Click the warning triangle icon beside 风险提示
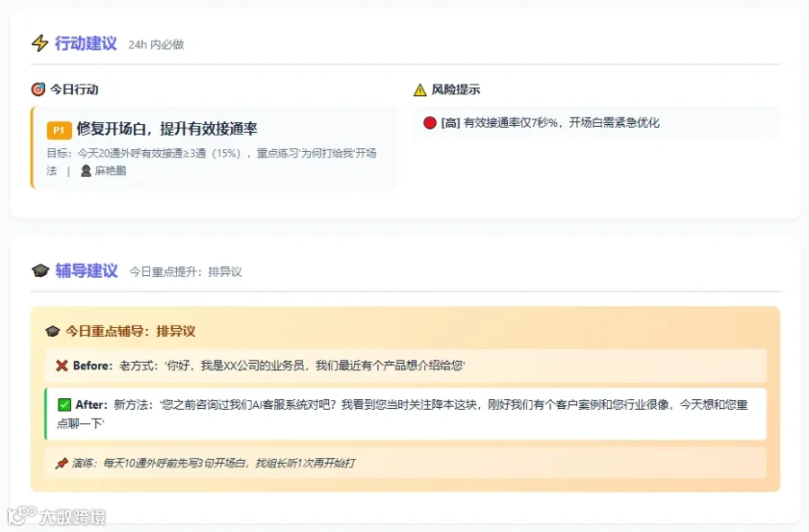Viewport: 809px width, 532px height. [420, 90]
